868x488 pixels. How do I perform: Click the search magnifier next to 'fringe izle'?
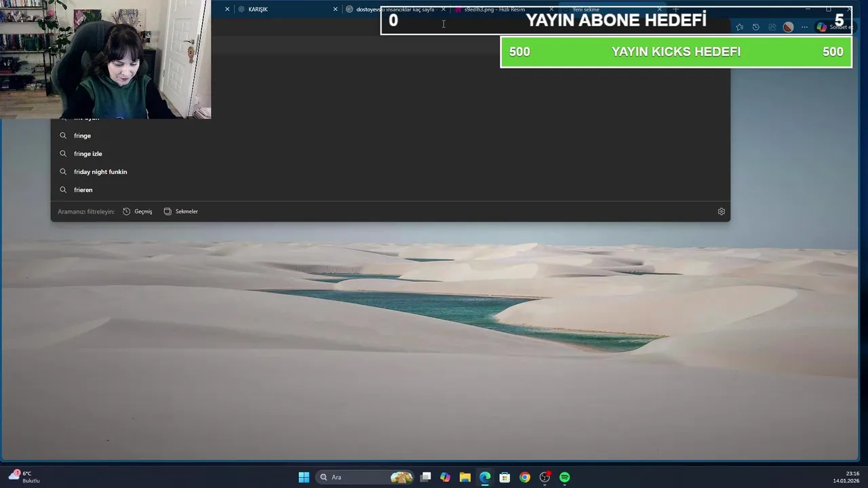tap(63, 154)
